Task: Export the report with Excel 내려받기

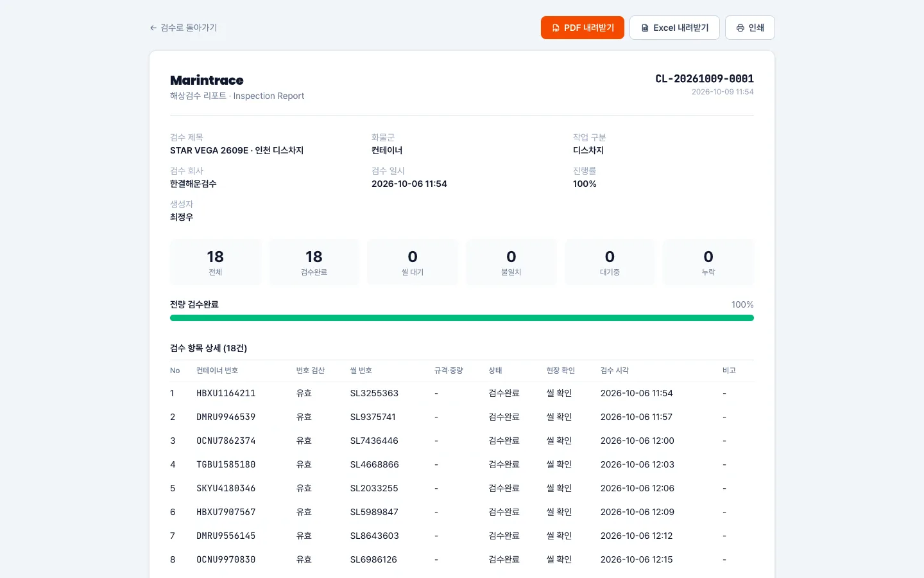Action: point(674,28)
